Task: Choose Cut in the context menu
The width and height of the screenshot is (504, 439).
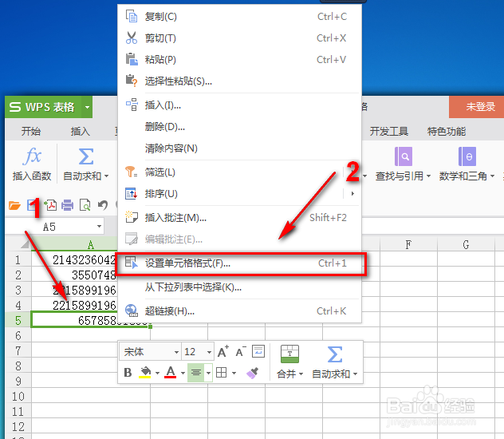Action: coord(239,38)
